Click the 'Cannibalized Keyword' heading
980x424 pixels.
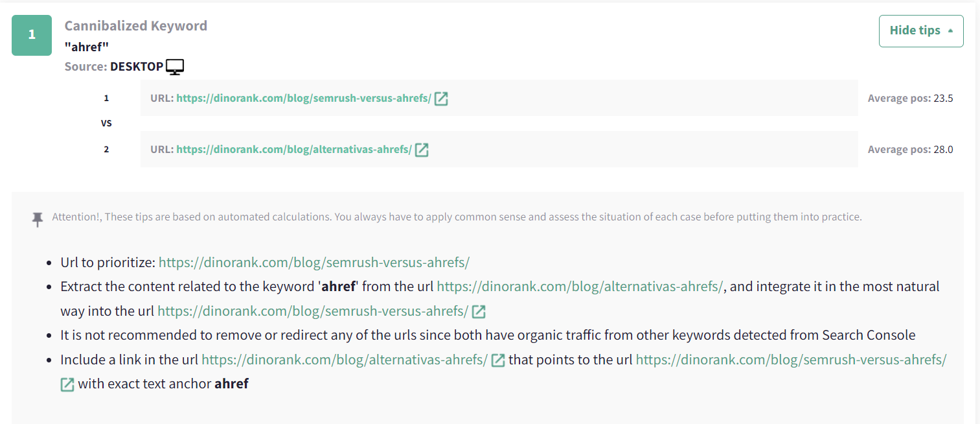[x=136, y=26]
